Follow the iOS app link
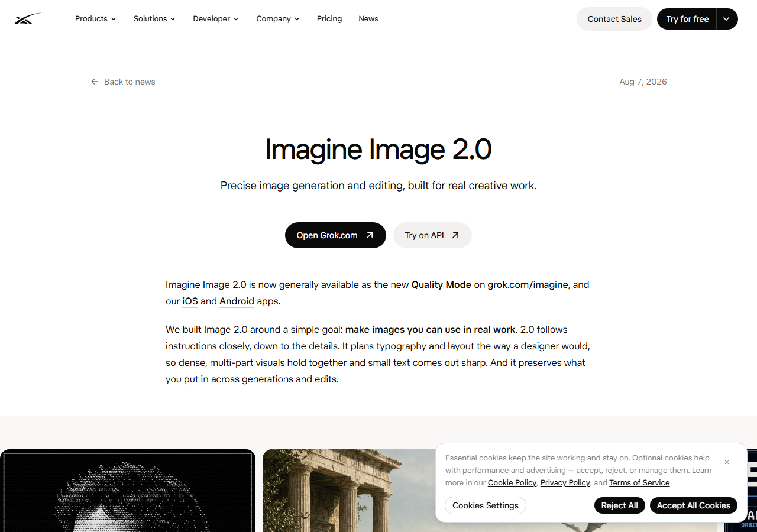 click(x=190, y=301)
